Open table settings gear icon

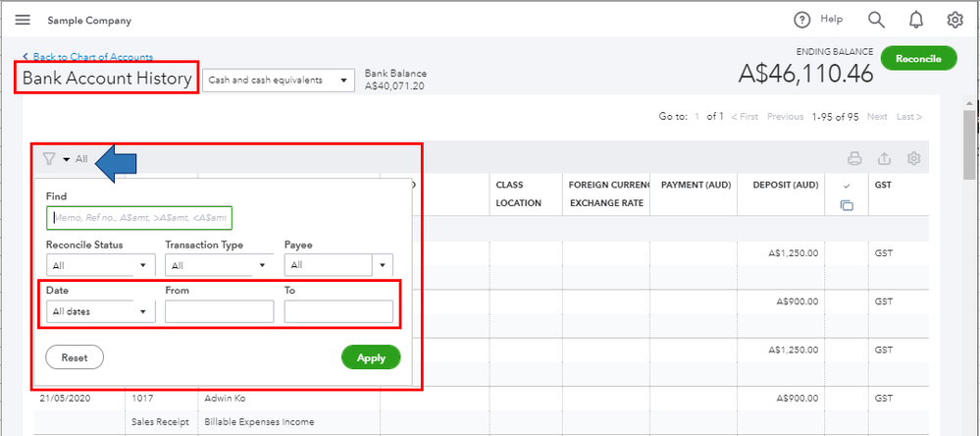click(914, 159)
